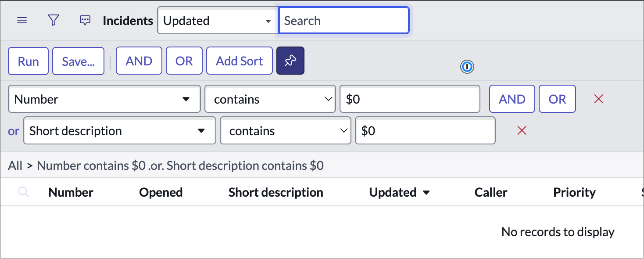Sort by the Updated column header
644x259 pixels.
click(x=393, y=192)
